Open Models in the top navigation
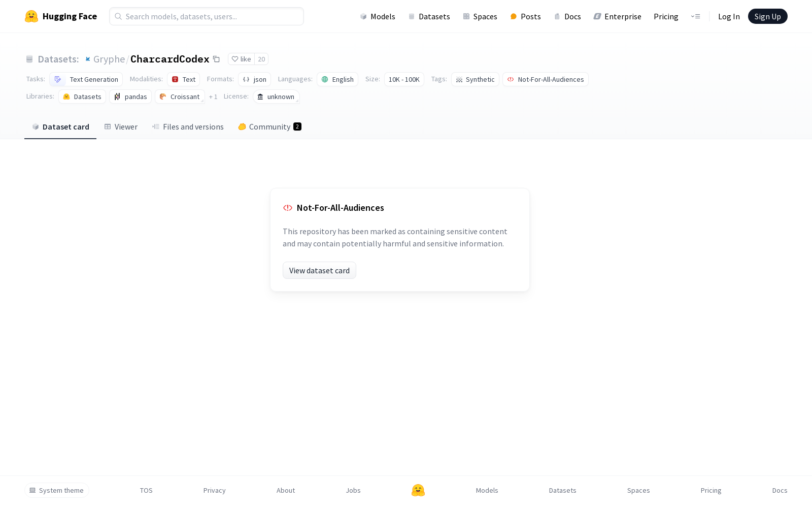Image resolution: width=812 pixels, height=508 pixels. point(378,16)
